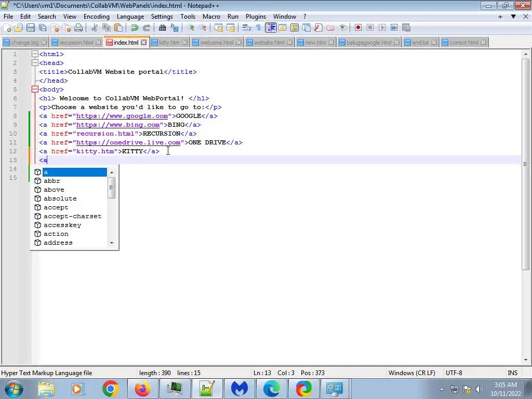Click the Paste clipboard icon
This screenshot has width=532, height=399.
click(x=118, y=28)
